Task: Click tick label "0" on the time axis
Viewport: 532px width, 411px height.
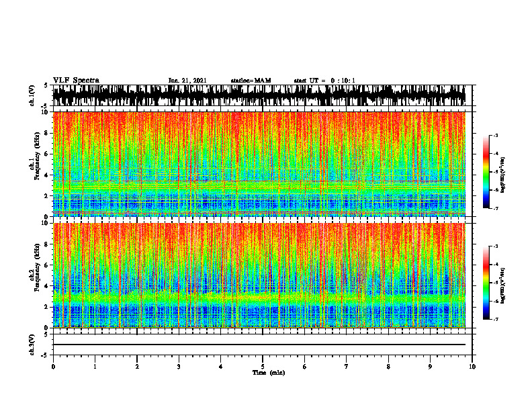Action: 53,367
